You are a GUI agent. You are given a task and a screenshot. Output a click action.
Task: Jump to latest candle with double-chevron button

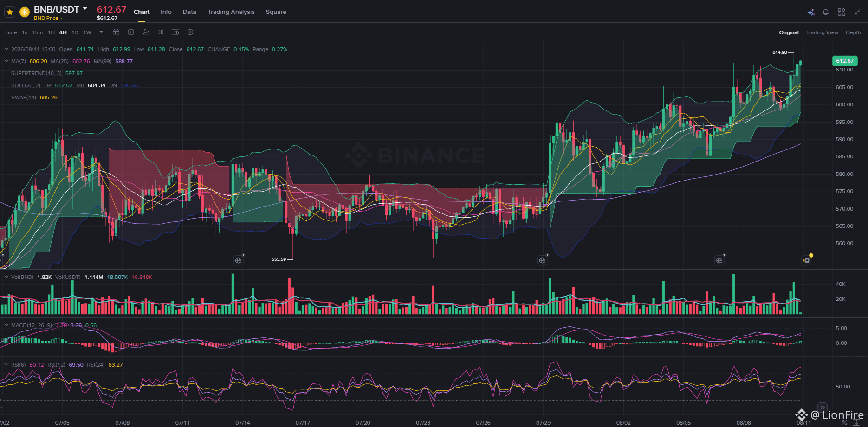point(822,407)
